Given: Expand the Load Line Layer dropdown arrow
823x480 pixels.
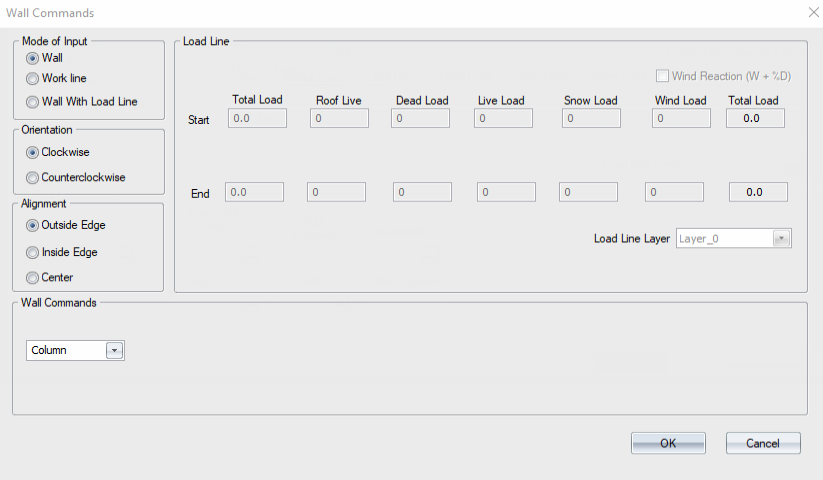Looking at the screenshot, I should point(782,239).
